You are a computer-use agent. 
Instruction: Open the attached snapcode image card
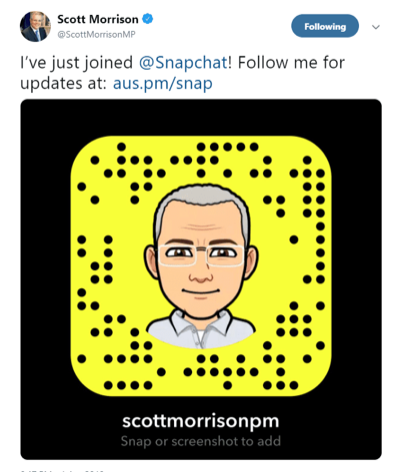tap(201, 279)
